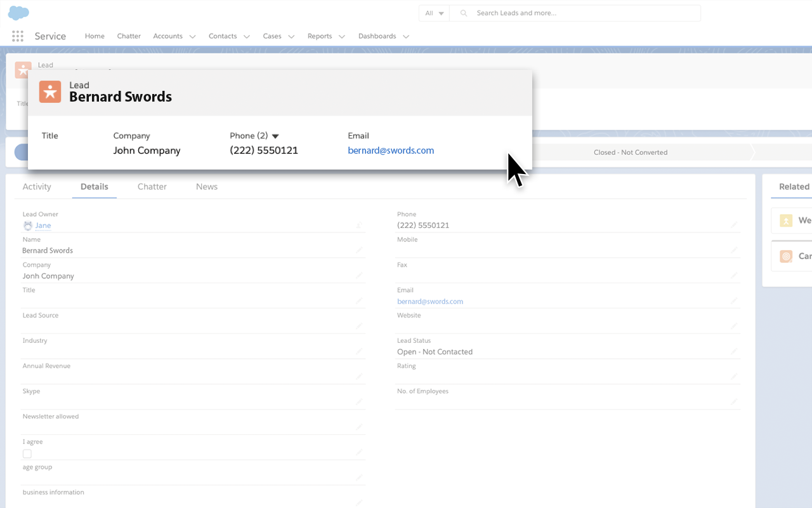The width and height of the screenshot is (812, 508).
Task: Click the Salesforce cloud logo
Action: coord(18,12)
